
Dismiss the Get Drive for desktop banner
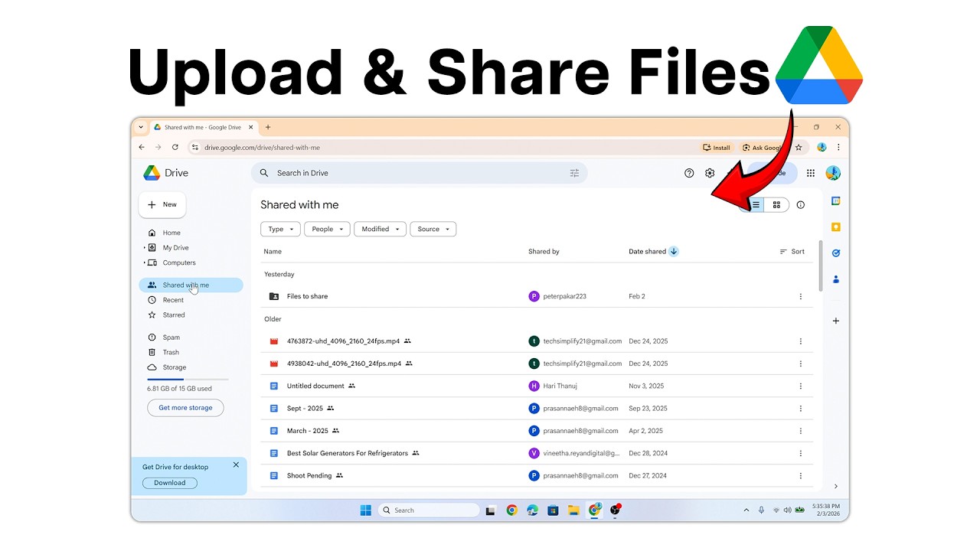click(236, 465)
